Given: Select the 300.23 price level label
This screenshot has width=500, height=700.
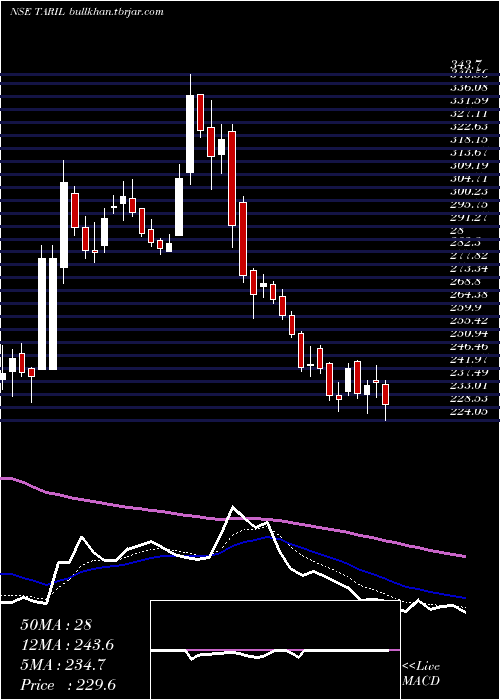Looking at the screenshot, I should pyautogui.click(x=469, y=191).
